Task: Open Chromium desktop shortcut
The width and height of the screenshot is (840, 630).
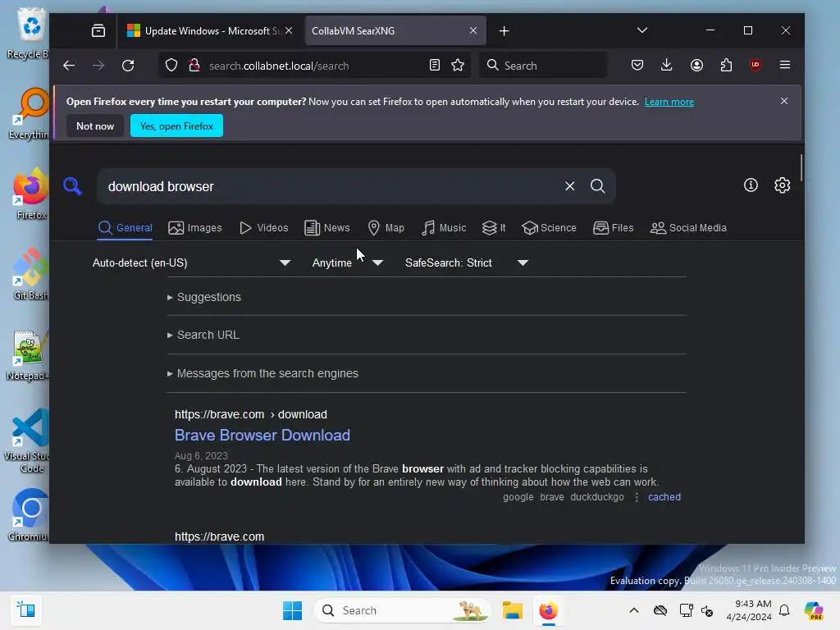Action: pos(30,515)
